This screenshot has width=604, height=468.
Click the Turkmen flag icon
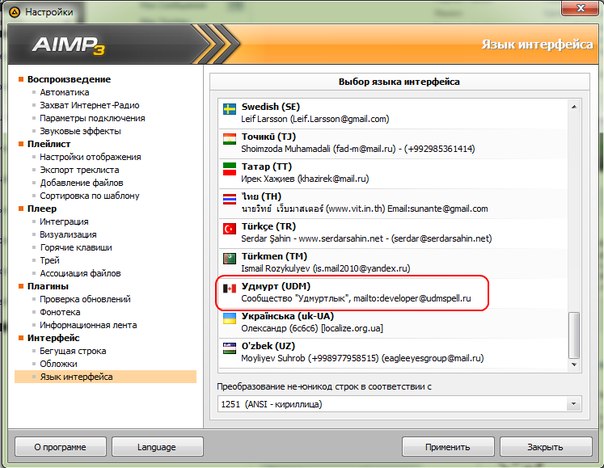[229, 258]
